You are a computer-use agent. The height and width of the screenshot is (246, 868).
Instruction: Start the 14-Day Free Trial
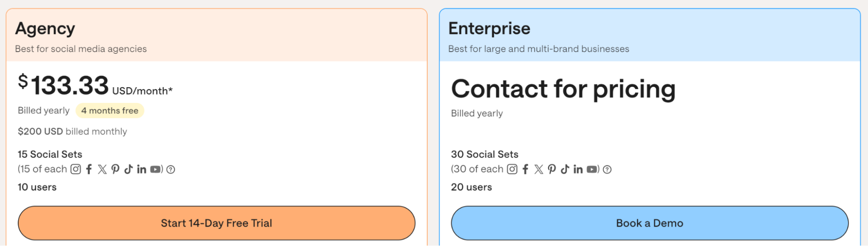pyautogui.click(x=216, y=223)
